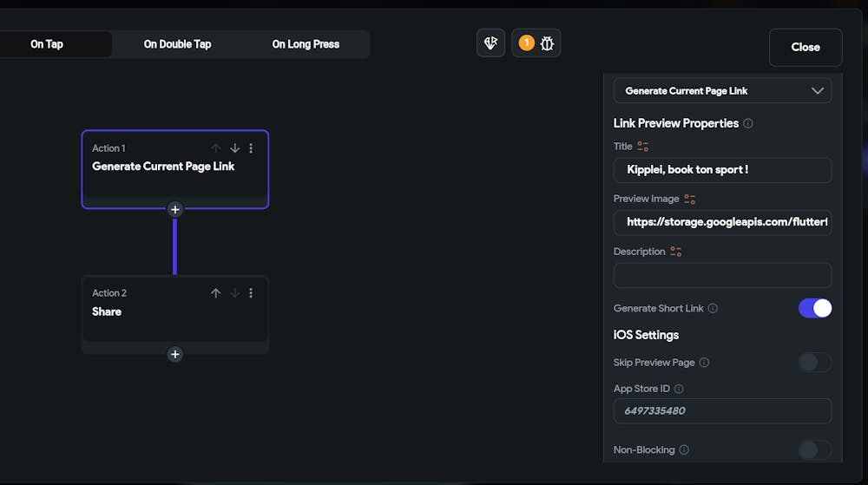868x485 pixels.
Task: Open the Generate Current Page Link dropdown
Action: [x=722, y=90]
